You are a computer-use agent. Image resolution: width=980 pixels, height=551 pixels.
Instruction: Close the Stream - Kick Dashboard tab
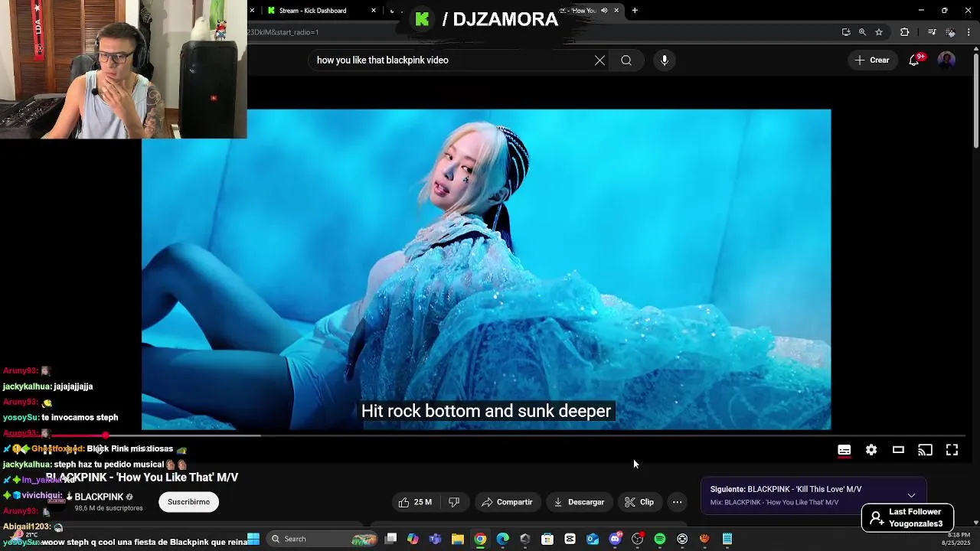[x=374, y=11]
